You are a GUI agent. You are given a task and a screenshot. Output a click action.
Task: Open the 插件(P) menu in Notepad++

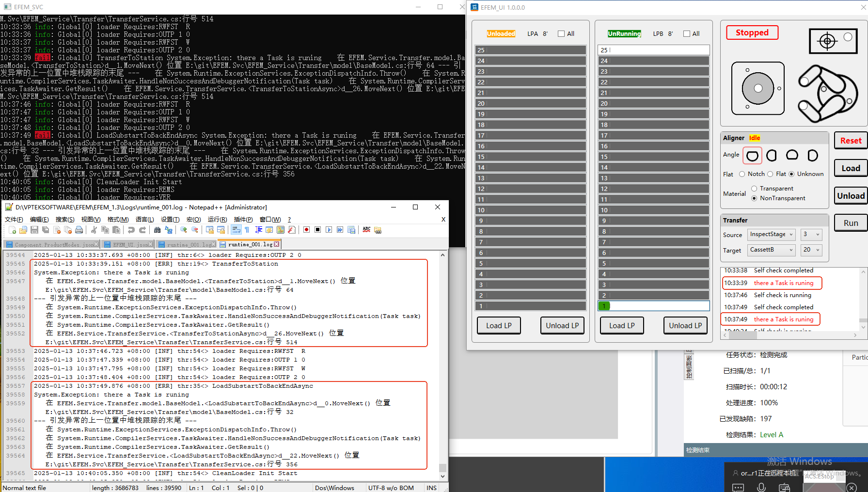pyautogui.click(x=243, y=220)
